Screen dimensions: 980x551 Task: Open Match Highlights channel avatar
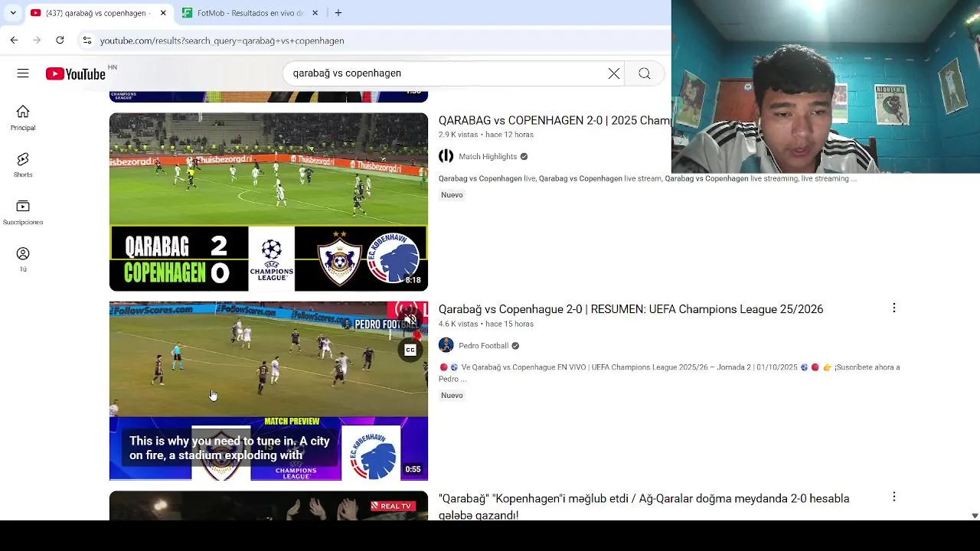(x=446, y=156)
